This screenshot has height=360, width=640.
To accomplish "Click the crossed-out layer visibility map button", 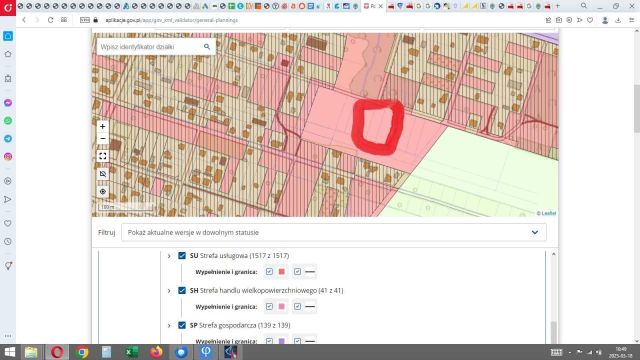I will point(103,174).
